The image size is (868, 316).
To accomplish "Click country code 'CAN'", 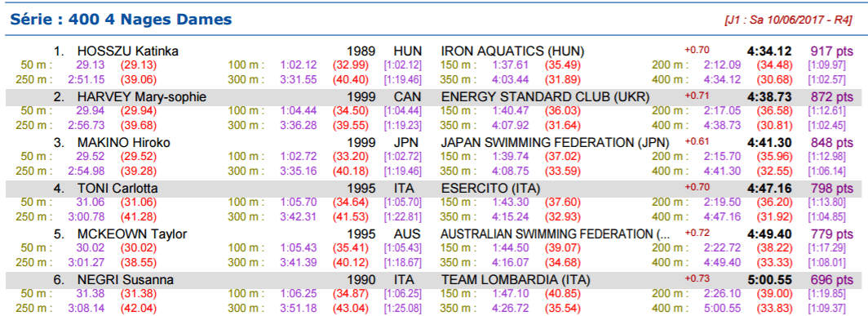I will [x=407, y=97].
